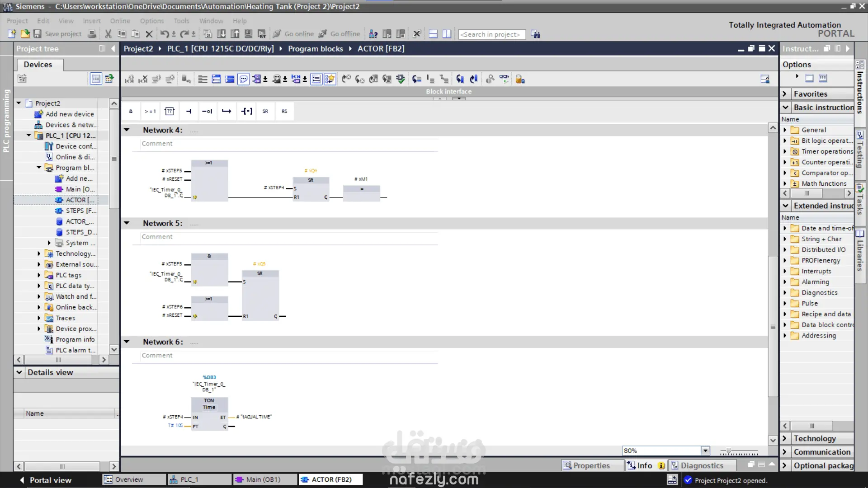Click the Undo arrow icon

165,34
